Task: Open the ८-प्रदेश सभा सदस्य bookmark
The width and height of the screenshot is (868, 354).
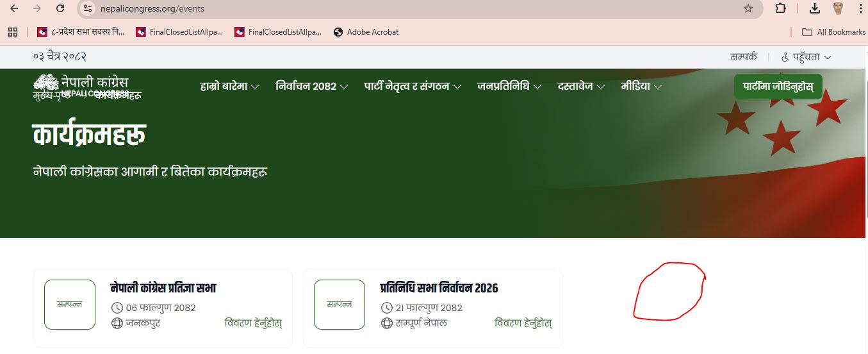Action: coord(81,31)
